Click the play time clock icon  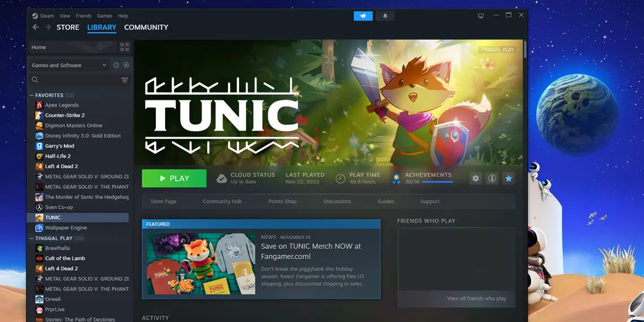(340, 179)
